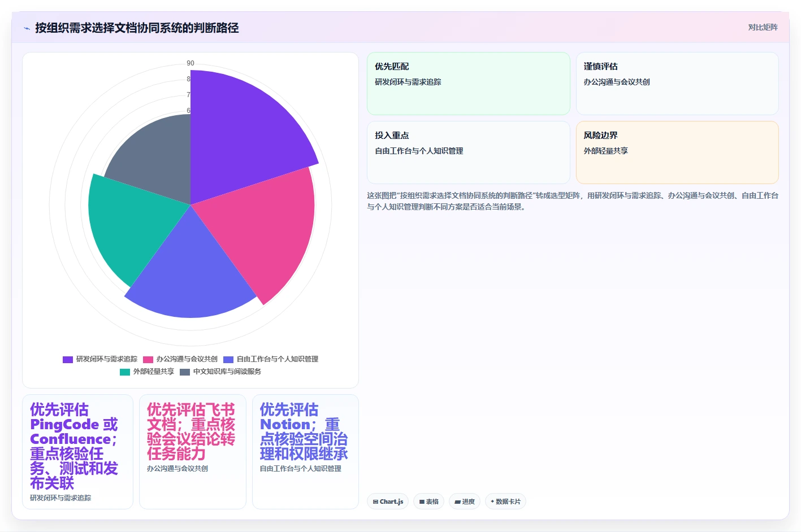Toggle the 自由工作台与个人知识管理 legend swatch
Image resolution: width=801 pixels, height=532 pixels.
228,359
